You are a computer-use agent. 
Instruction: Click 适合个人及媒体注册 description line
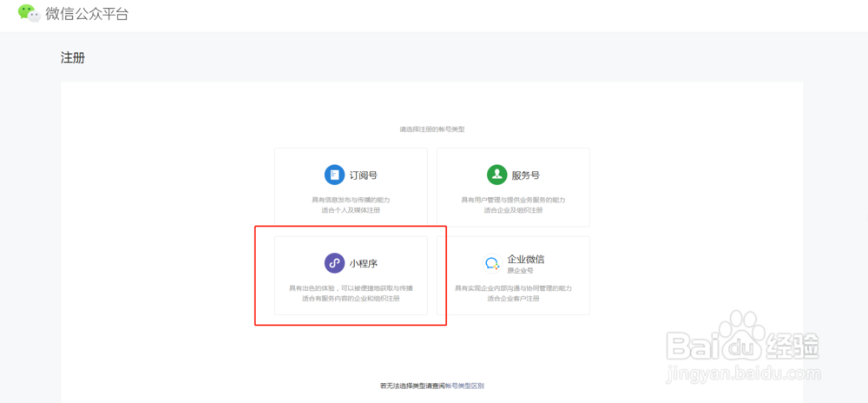351,210
